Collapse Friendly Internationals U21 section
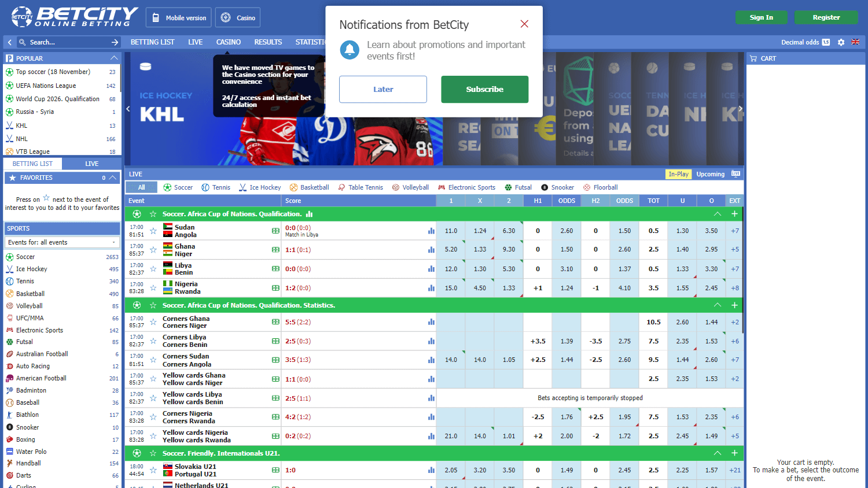Image resolution: width=868 pixels, height=488 pixels. click(718, 453)
